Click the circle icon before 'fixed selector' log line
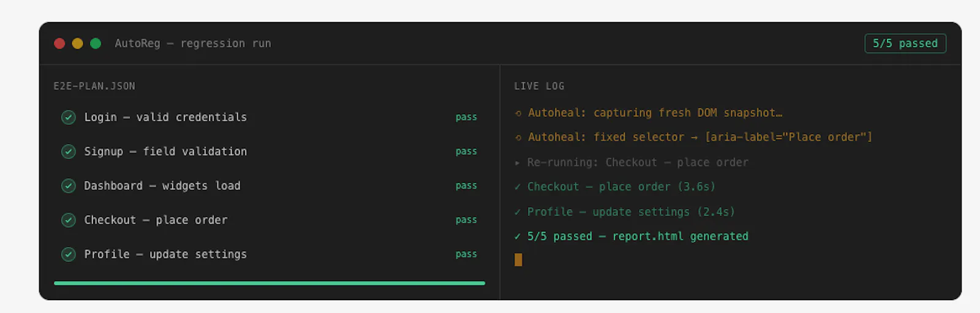Viewport: 980px width, 313px height. (518, 138)
